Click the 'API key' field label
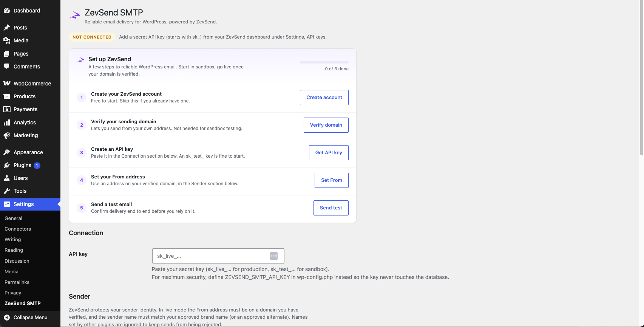The width and height of the screenshot is (644, 327). (78, 254)
